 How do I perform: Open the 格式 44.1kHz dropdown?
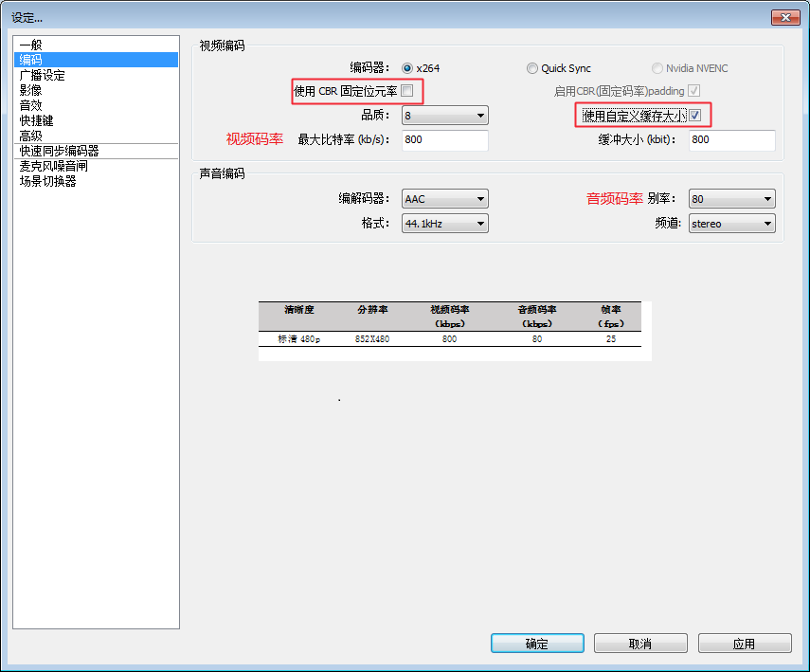click(x=444, y=224)
